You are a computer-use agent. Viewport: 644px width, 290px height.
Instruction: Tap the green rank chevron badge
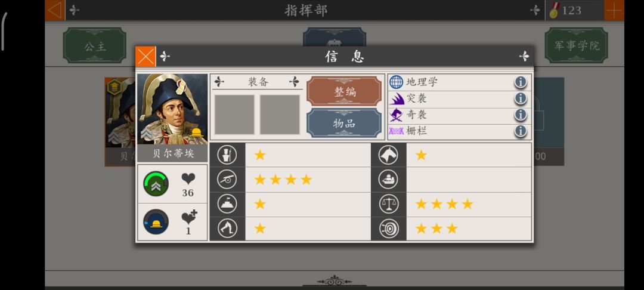click(156, 184)
